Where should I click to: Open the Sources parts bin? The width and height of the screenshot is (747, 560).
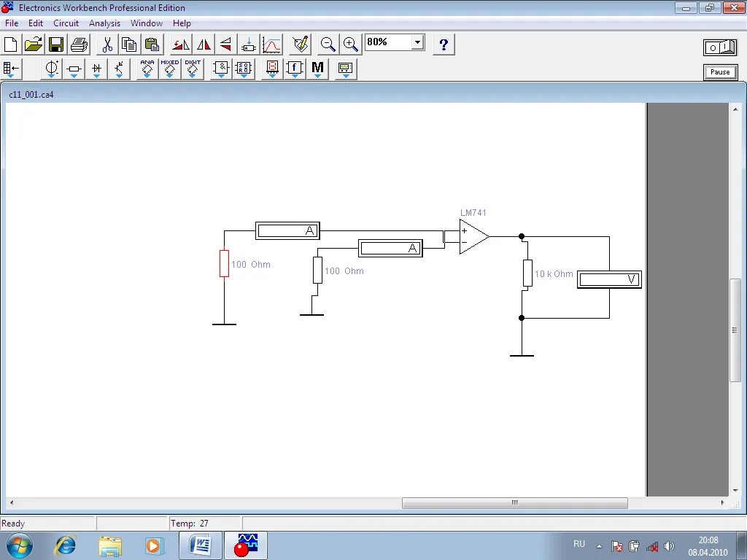[52, 69]
